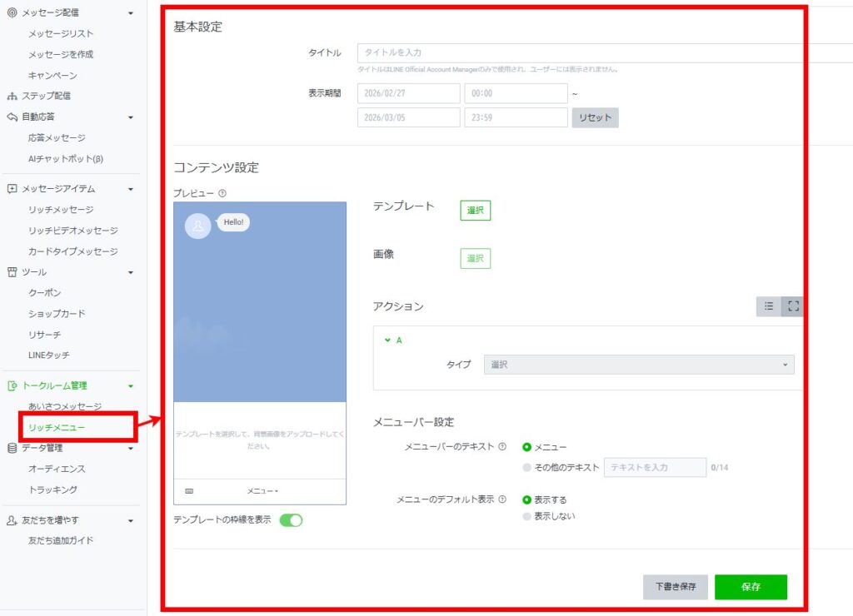
Task: Open あいさつメッセージ in the sidebar
Action: [65, 406]
